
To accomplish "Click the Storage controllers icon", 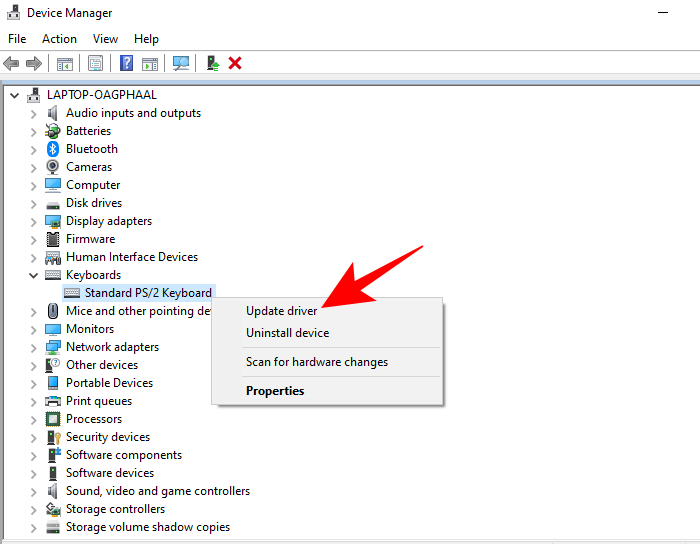I will tap(53, 509).
